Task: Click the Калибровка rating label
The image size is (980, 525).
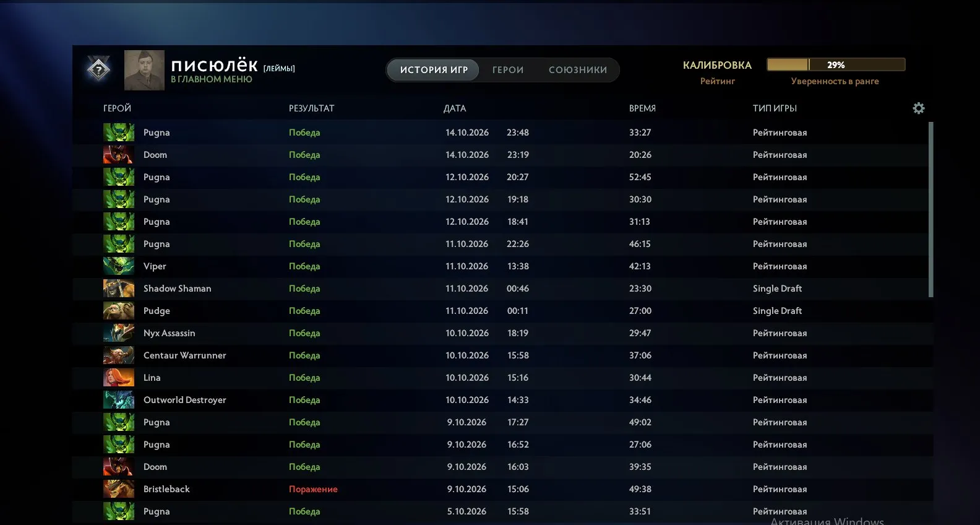Action: pyautogui.click(x=717, y=65)
